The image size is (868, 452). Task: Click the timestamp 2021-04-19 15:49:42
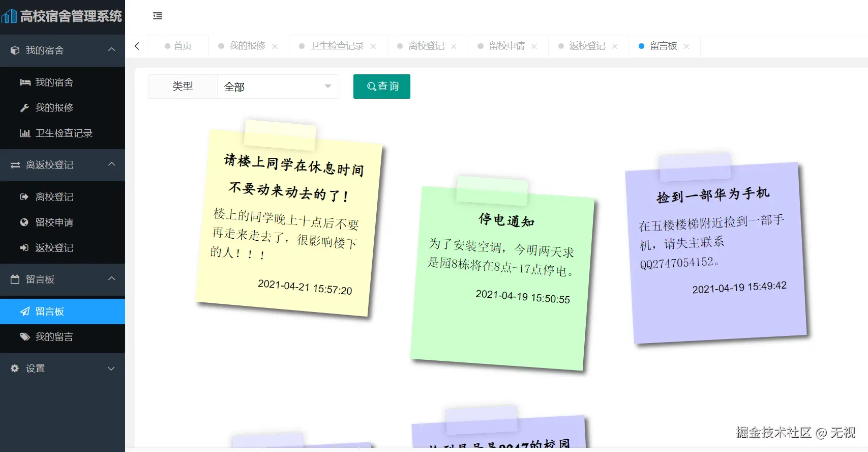click(739, 287)
